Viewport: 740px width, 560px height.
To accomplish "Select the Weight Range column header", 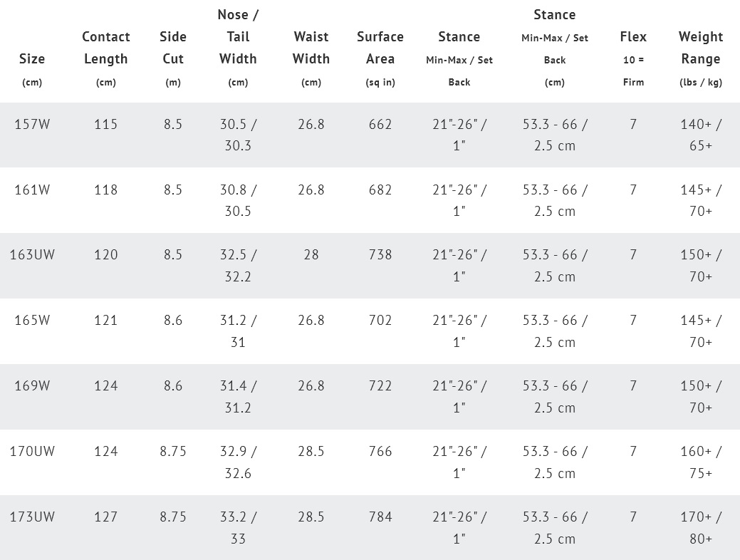I will coord(701,48).
